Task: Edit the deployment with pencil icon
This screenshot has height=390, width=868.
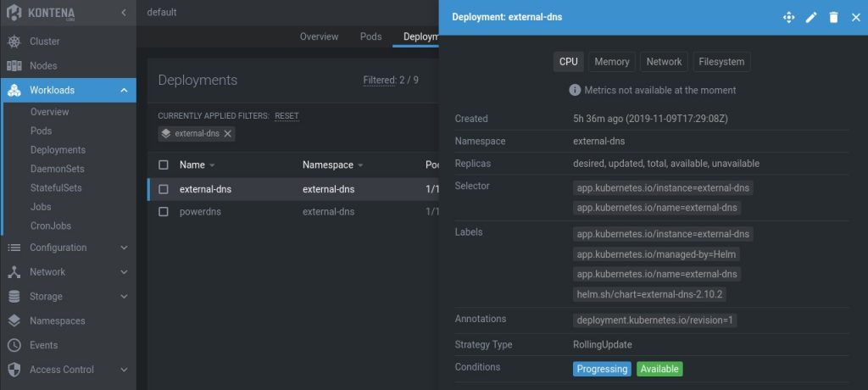Action: point(811,18)
